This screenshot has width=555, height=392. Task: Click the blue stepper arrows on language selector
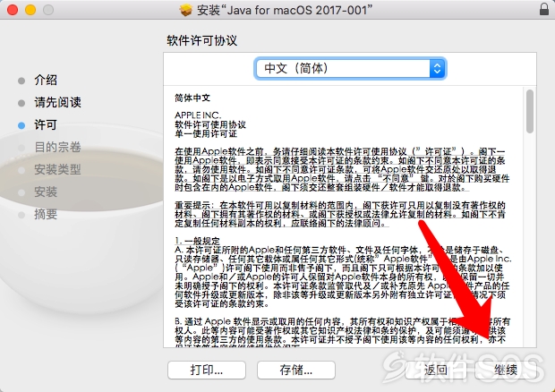click(x=437, y=68)
